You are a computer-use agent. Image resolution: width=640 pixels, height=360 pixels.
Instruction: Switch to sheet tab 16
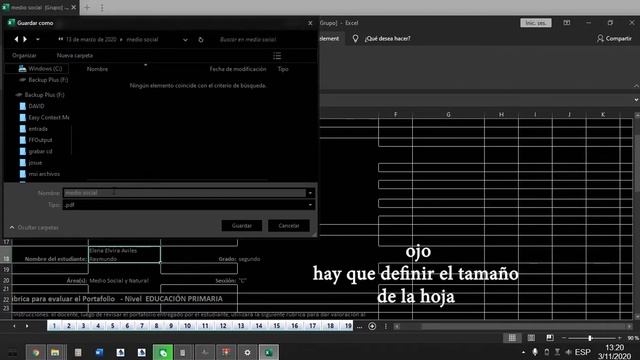[295, 326]
